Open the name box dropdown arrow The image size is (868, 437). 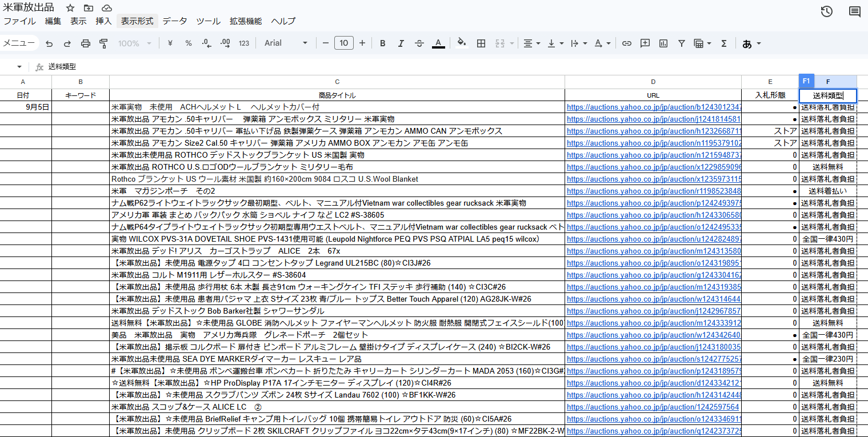pyautogui.click(x=19, y=67)
